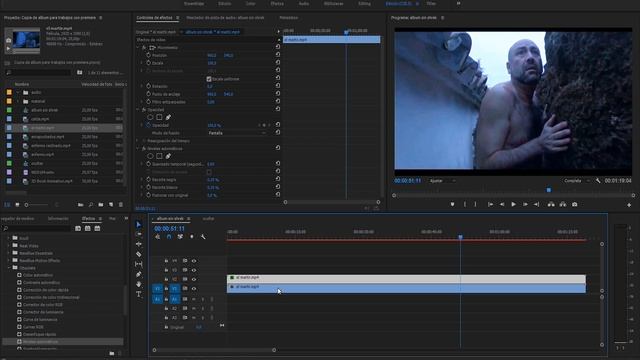640x360 pixels.
Task: Click New Item icon in Project panel
Action: 111,204
